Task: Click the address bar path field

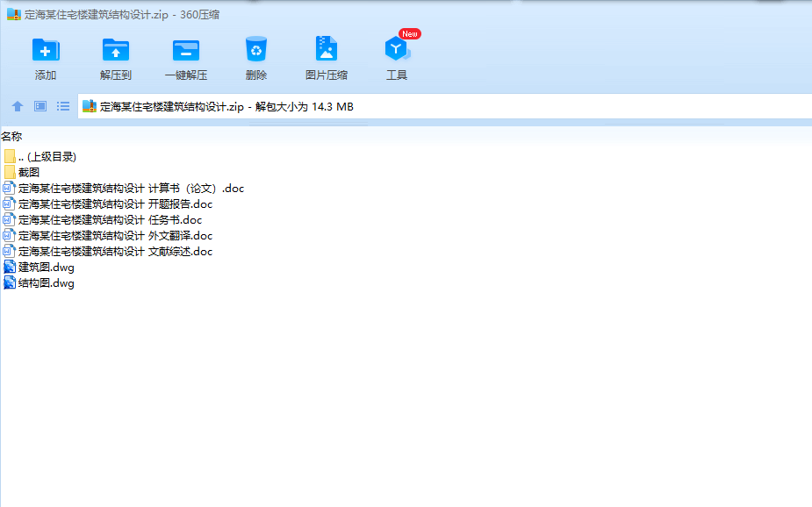Action: coord(444,106)
